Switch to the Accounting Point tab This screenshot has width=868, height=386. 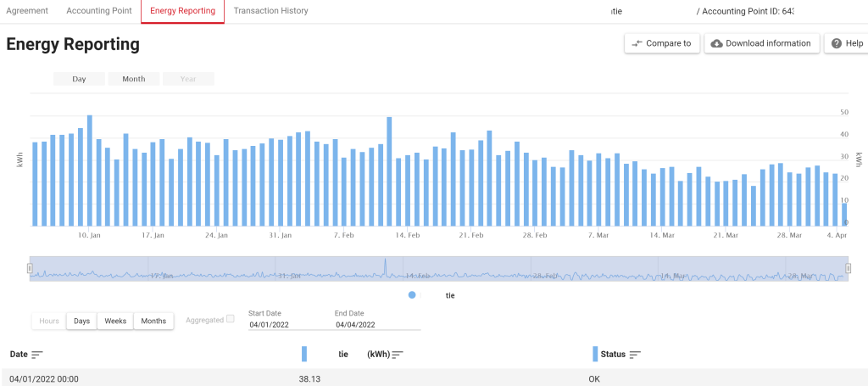(98, 11)
